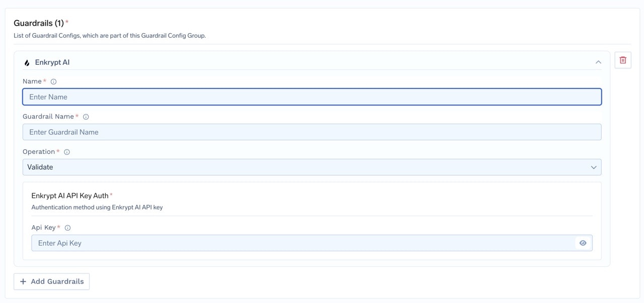Viewport: 644px width, 303px height.
Task: Open the Operation dropdown showing Validate
Action: (x=312, y=167)
